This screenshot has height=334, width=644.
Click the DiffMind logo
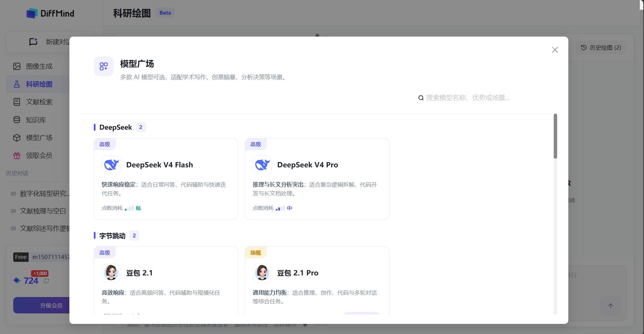pos(51,14)
